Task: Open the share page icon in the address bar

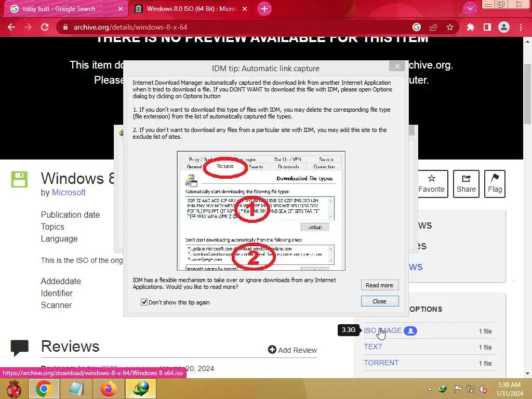Action: click(x=433, y=27)
